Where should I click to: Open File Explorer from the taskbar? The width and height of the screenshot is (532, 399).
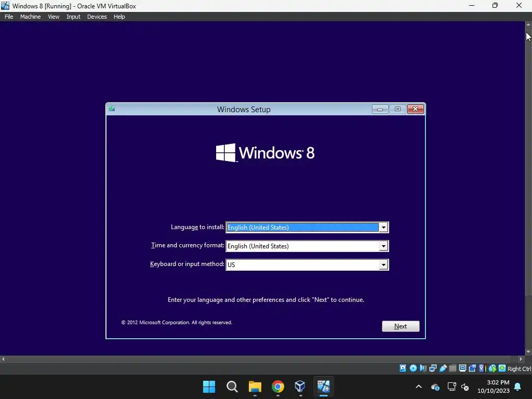[255, 387]
